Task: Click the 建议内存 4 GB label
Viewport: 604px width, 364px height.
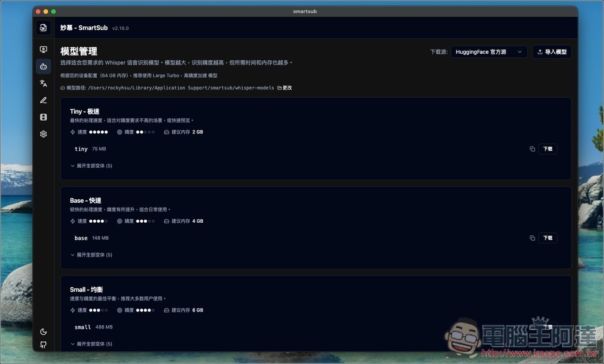Action: 184,222
